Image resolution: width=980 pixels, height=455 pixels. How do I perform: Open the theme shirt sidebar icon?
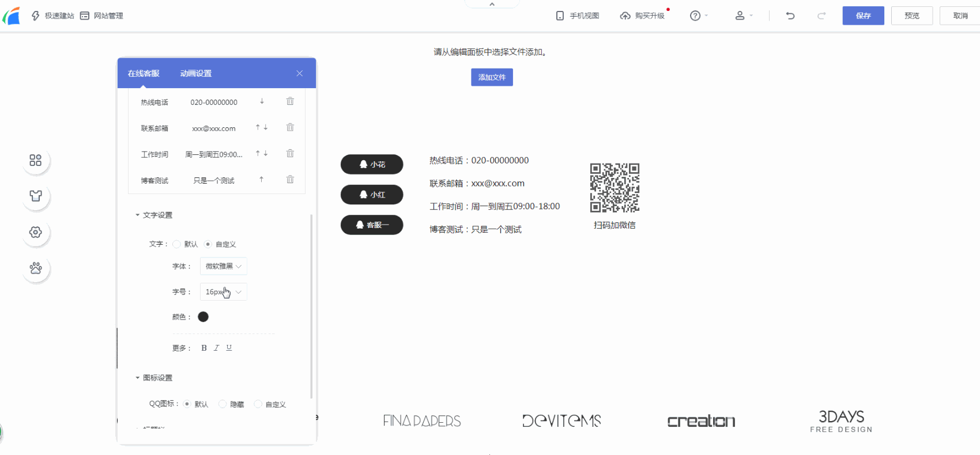click(36, 196)
